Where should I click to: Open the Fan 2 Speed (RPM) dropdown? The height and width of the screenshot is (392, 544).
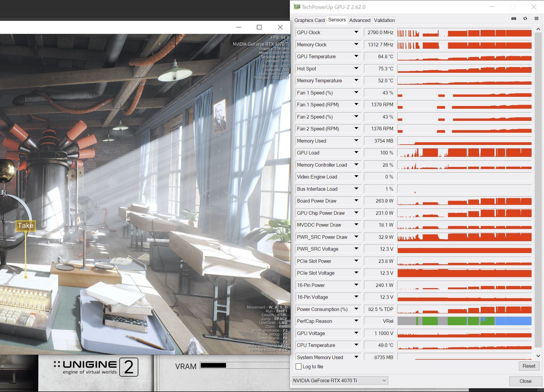(x=356, y=129)
